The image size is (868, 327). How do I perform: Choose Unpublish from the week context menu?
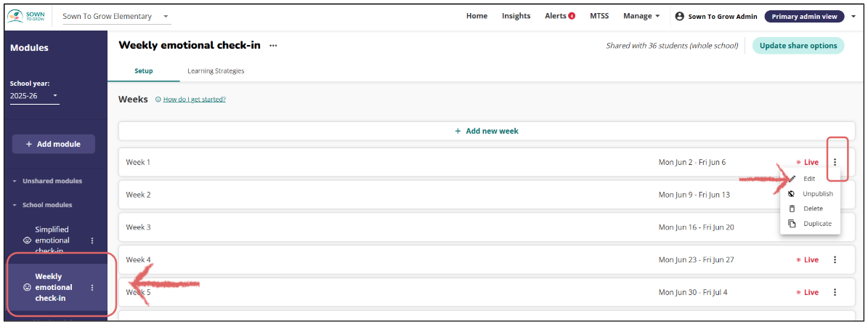click(x=809, y=193)
